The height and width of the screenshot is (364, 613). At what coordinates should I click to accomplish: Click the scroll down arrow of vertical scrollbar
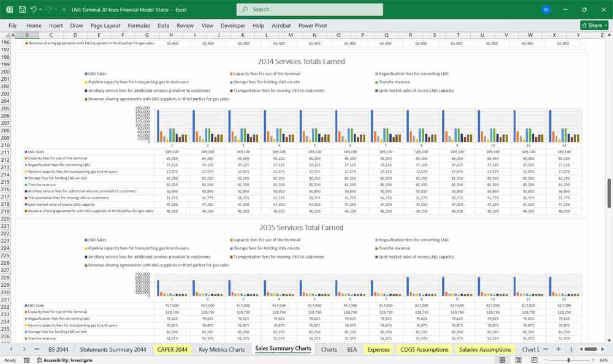pyautogui.click(x=609, y=341)
